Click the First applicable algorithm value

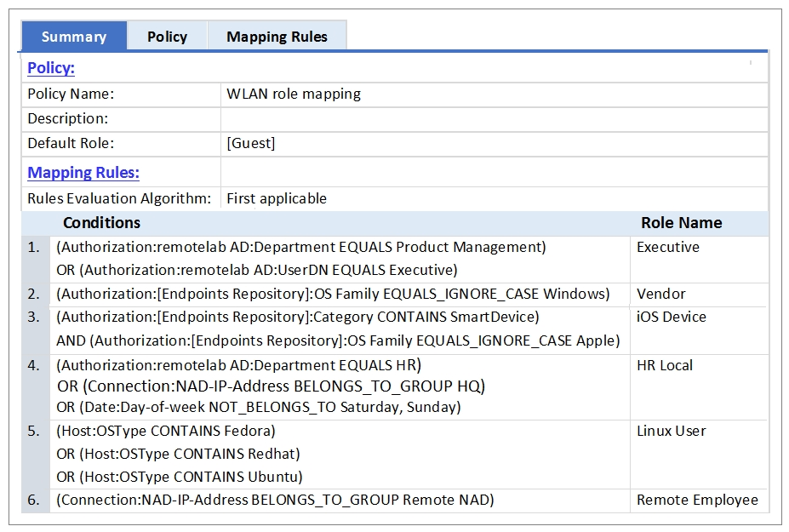tap(277, 198)
